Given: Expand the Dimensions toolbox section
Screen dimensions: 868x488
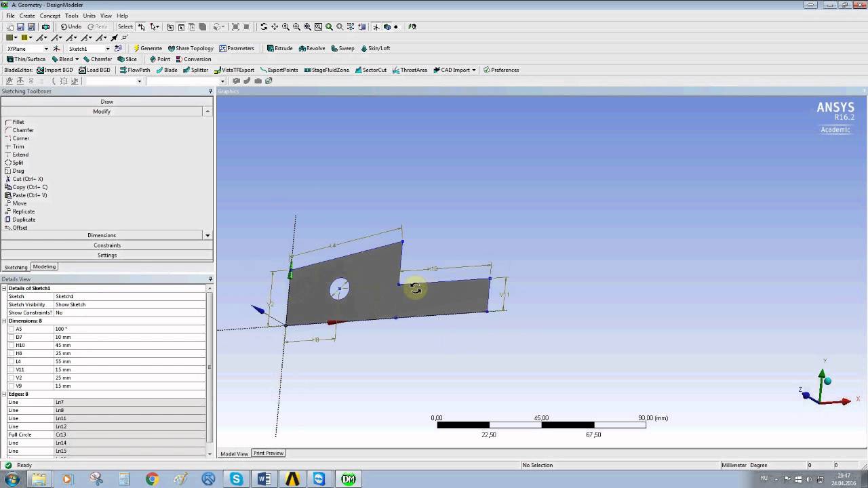Looking at the screenshot, I should (x=102, y=235).
